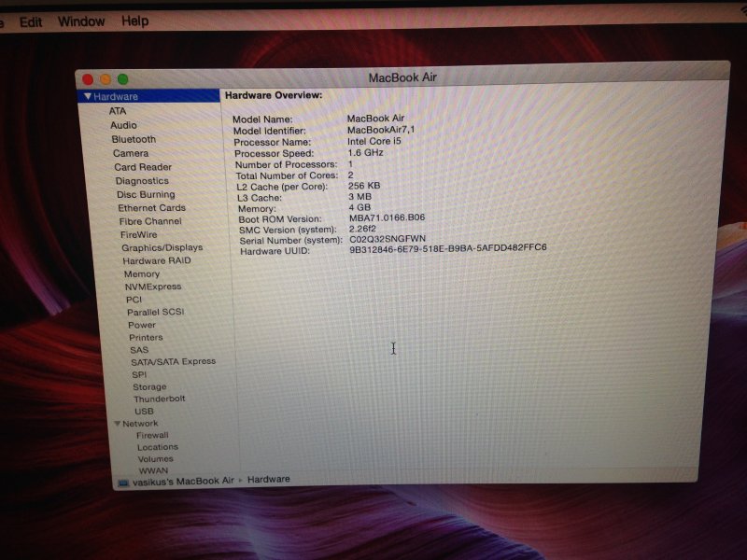
Task: Click the computer icon in path bar
Action: pyautogui.click(x=122, y=482)
